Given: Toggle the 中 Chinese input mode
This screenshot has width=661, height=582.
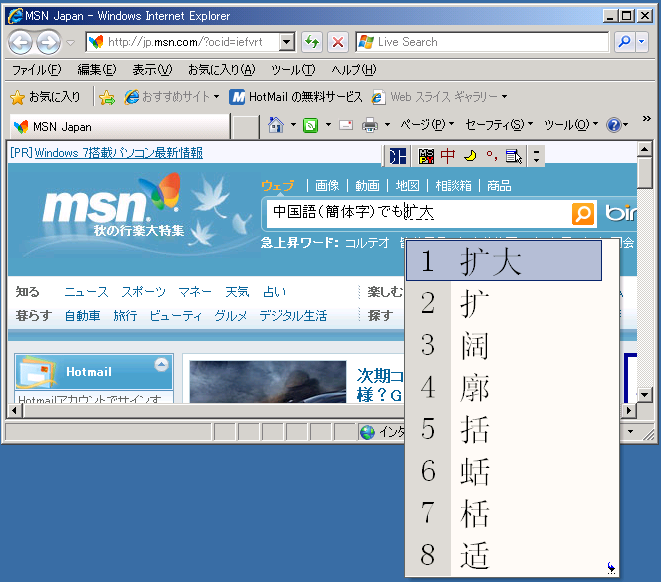Looking at the screenshot, I should tap(448, 156).
